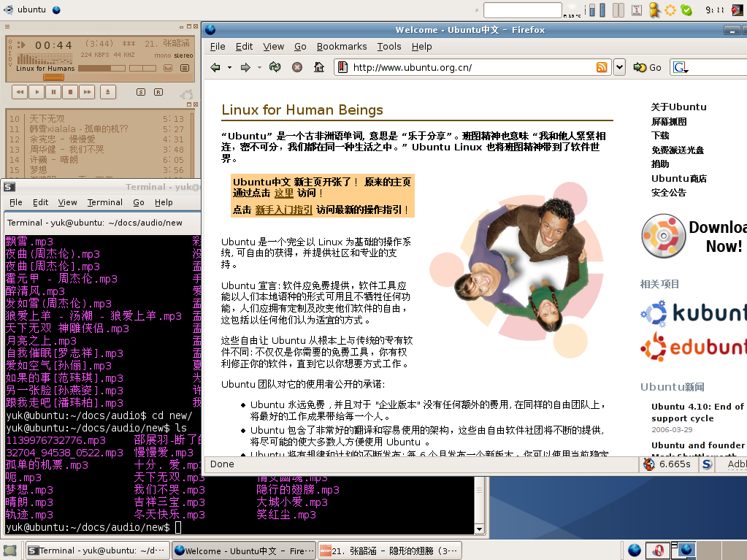The image size is (747, 560).
Task: Click the 新手入门指引 link
Action: click(x=284, y=210)
